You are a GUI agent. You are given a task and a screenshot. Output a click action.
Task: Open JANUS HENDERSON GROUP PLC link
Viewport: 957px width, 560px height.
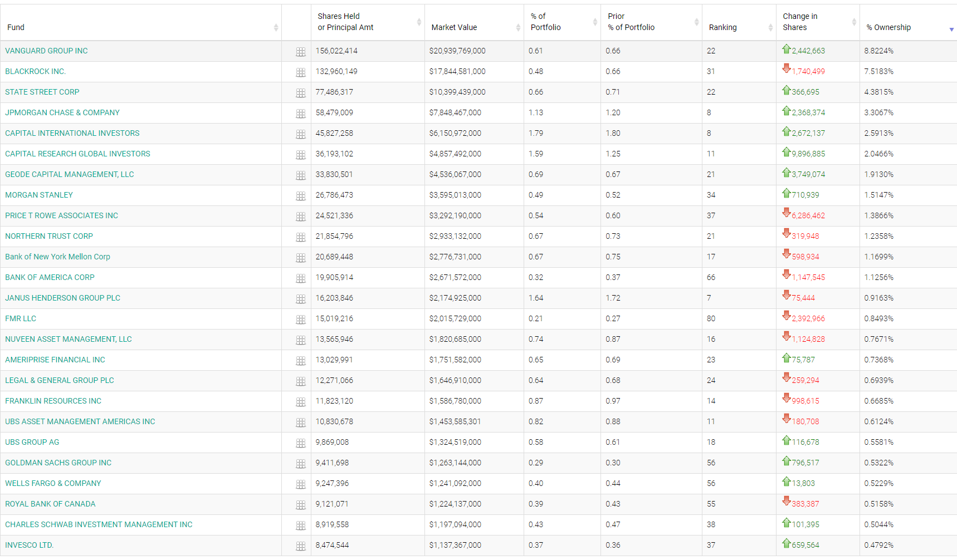click(62, 298)
